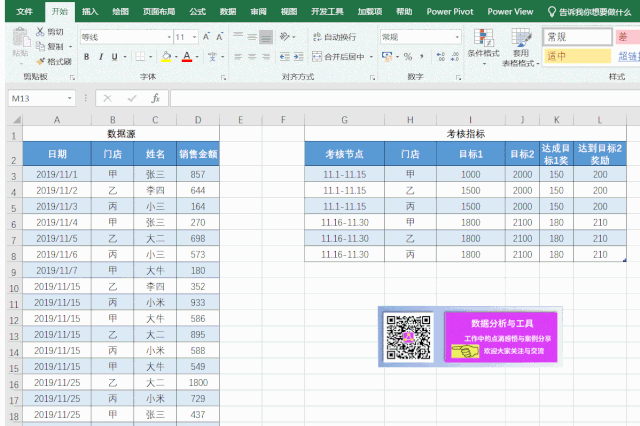The image size is (640, 426).
Task: Toggle align left
Action: pos(238,57)
